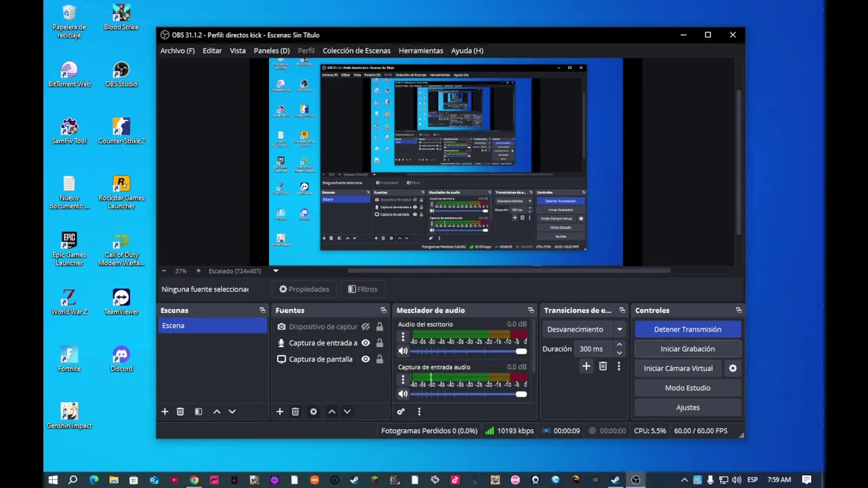Move scene up with arrow in Escenas
The width and height of the screenshot is (868, 488).
(216, 411)
